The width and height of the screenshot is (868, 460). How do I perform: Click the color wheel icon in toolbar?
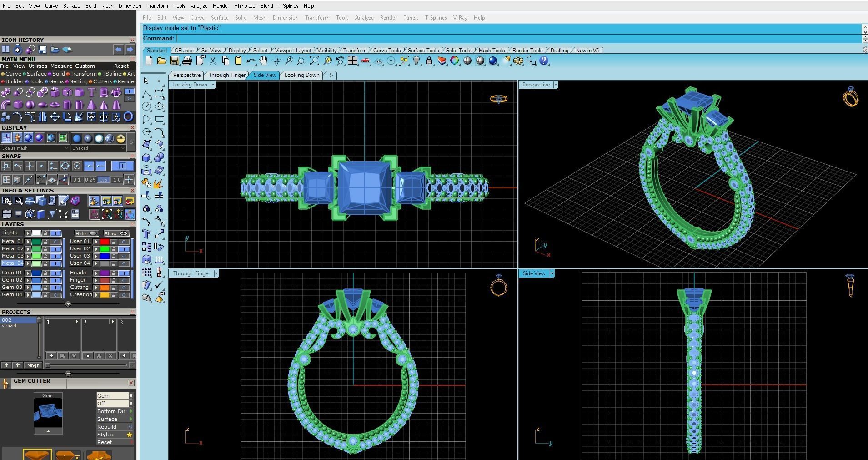point(455,61)
